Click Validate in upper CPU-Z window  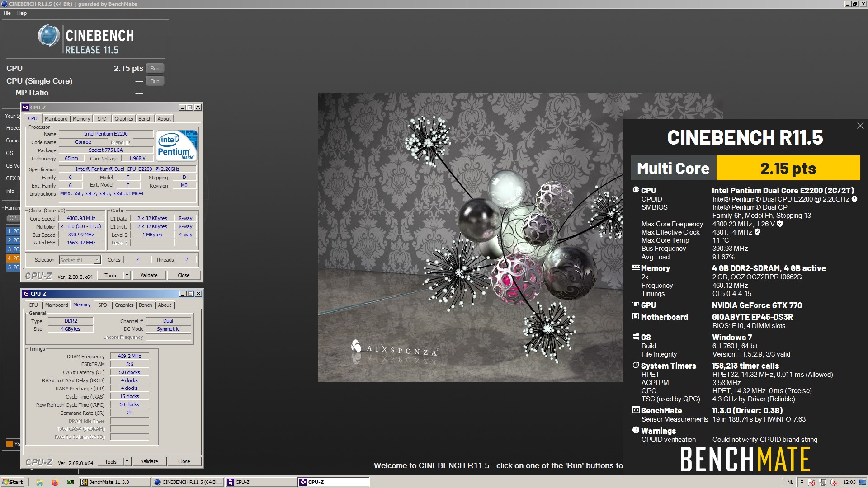tap(149, 275)
